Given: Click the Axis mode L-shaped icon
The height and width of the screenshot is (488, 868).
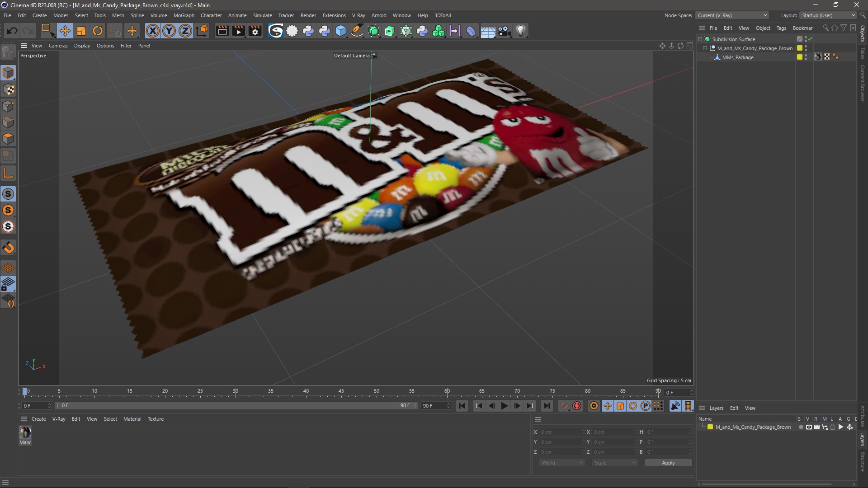Looking at the screenshot, I should click(x=8, y=173).
